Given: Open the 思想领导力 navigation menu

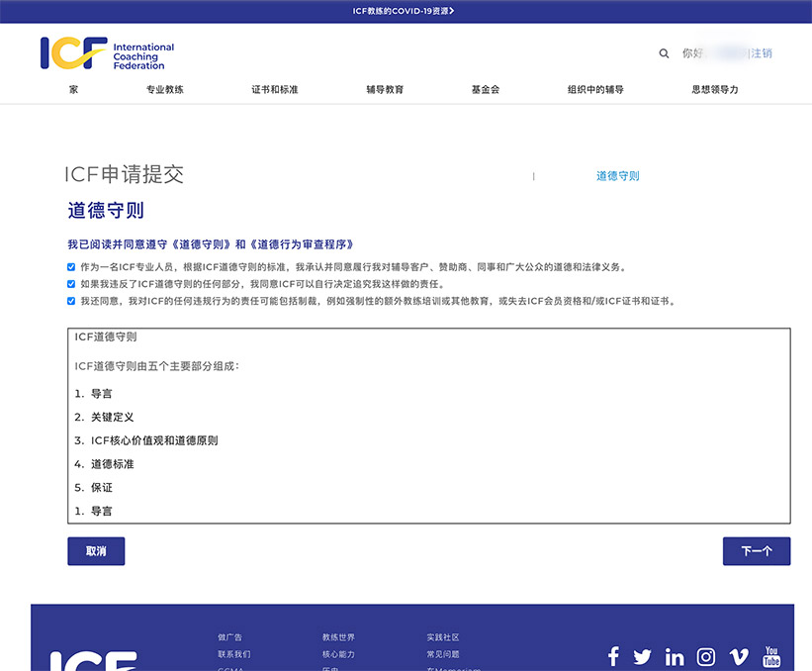Looking at the screenshot, I should point(715,89).
